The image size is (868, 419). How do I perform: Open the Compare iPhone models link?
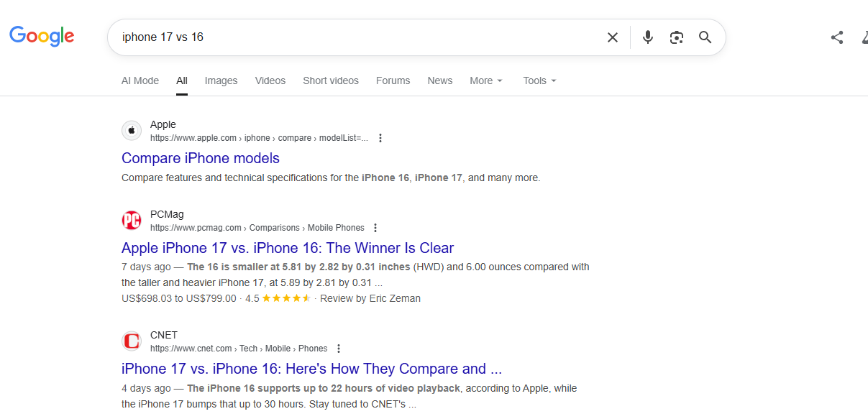tap(201, 158)
